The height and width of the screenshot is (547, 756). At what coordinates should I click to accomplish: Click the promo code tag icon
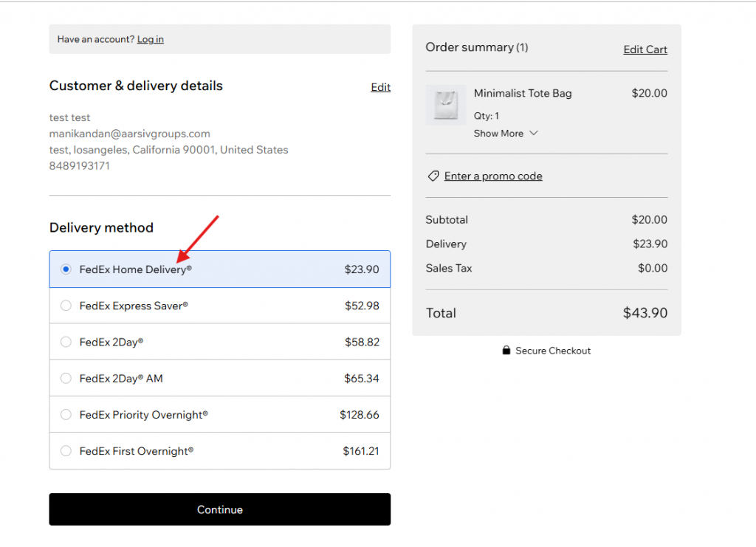(x=433, y=176)
